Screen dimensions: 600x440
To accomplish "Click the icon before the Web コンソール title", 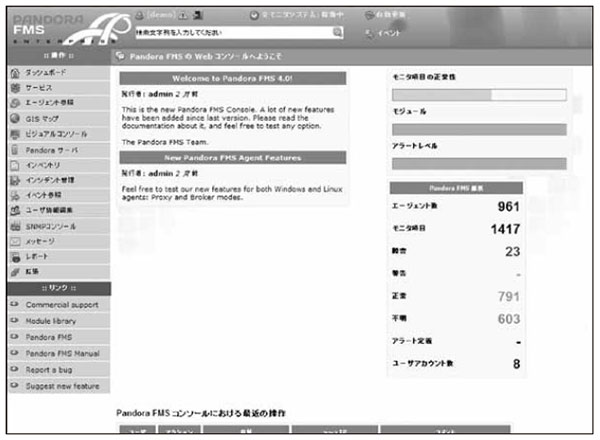I will pos(120,56).
